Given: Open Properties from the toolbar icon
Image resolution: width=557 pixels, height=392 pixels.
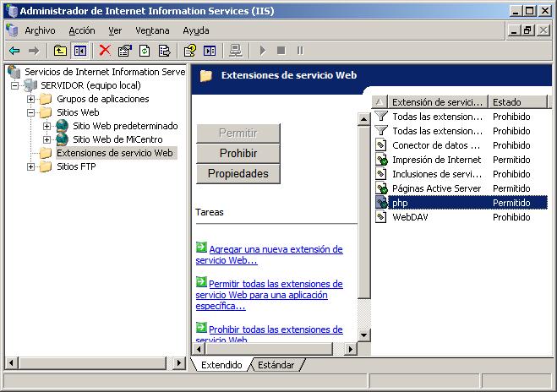Looking at the screenshot, I should 125,51.
